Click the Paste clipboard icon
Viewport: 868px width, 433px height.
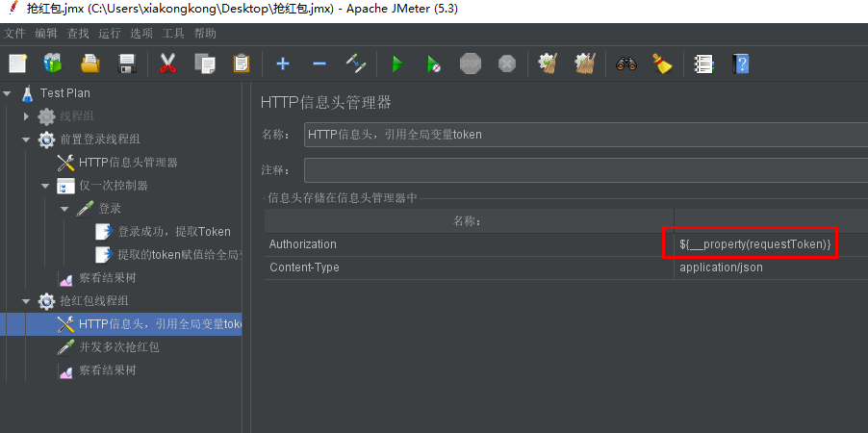coord(242,64)
